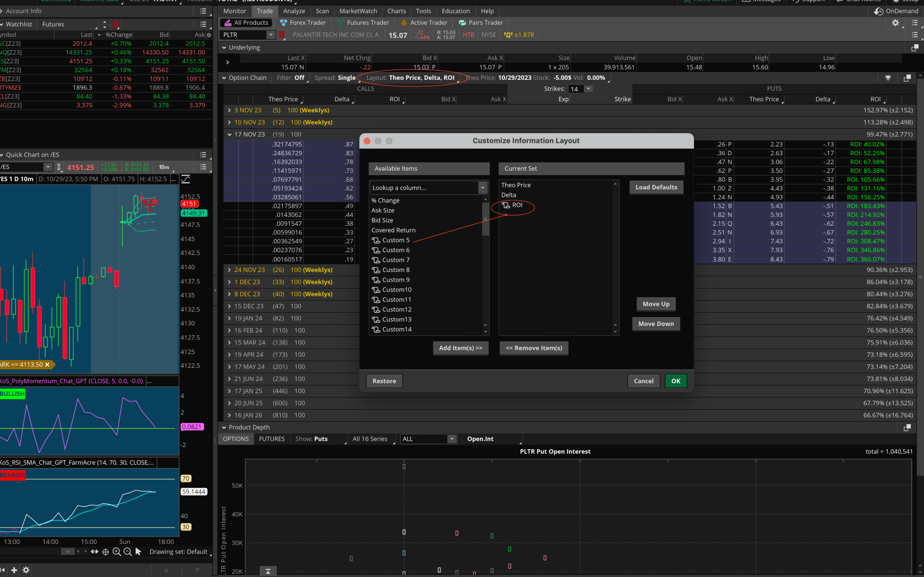This screenshot has width=924, height=577.
Task: Expand the 24 NOV 23 expiration row
Action: coord(230,270)
